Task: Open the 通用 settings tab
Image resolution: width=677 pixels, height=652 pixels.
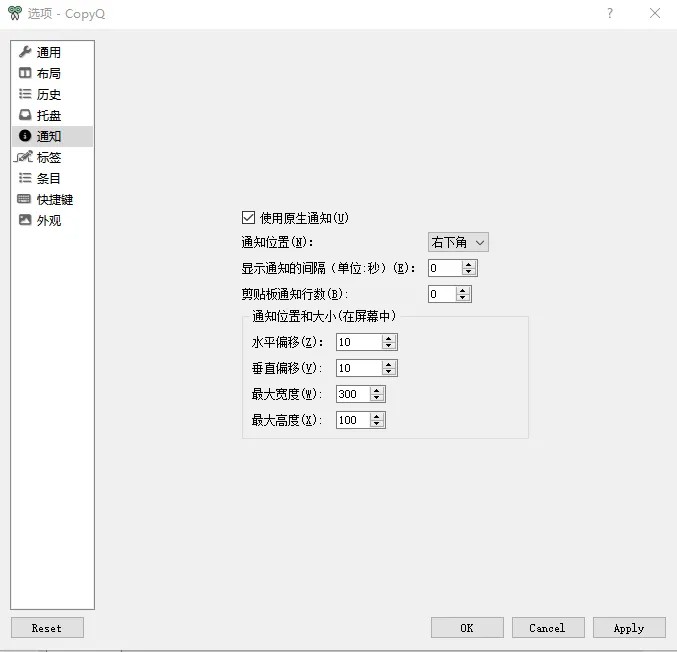Action: [x=53, y=52]
